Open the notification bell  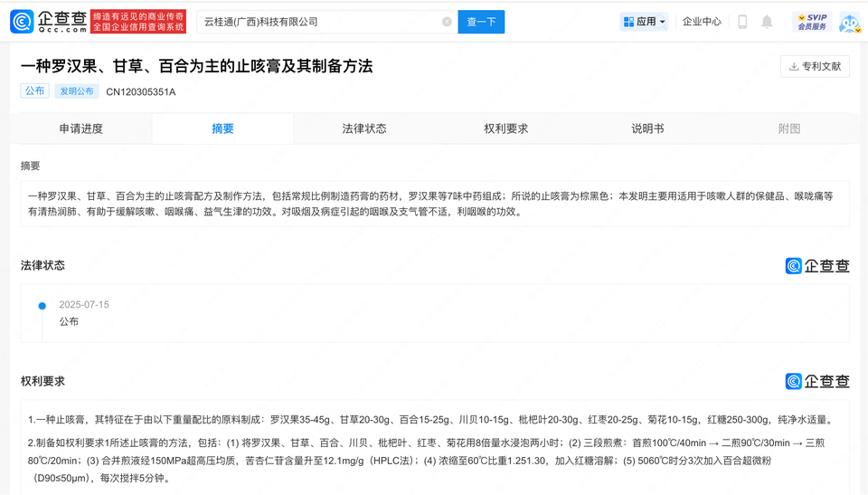[x=767, y=22]
